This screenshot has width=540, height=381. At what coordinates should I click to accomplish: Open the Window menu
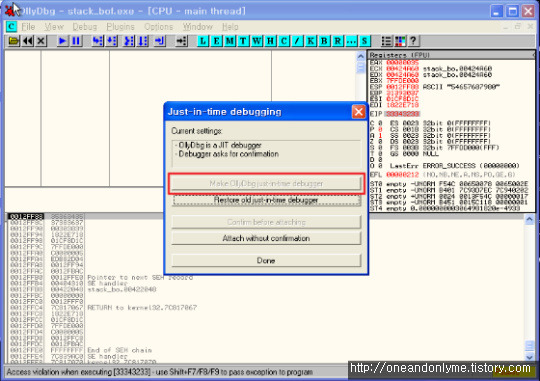pos(198,27)
